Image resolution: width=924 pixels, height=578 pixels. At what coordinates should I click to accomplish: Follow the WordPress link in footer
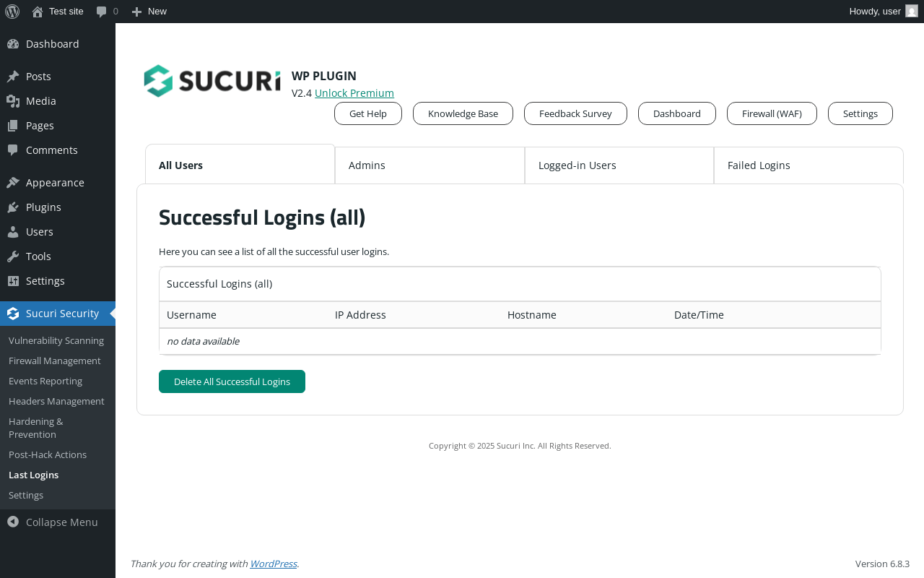274,564
